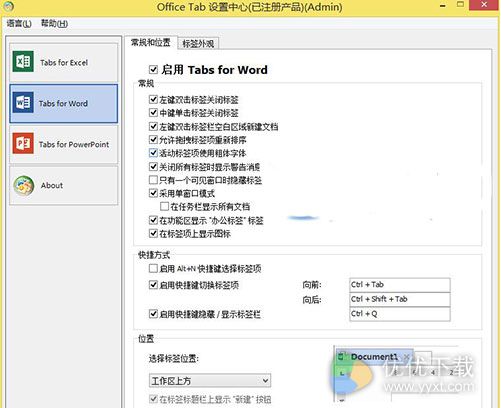This screenshot has height=408, width=501.
Task: Toggle 启用快捷键隐藏/显示标签栏 checkbox
Action: [x=153, y=314]
